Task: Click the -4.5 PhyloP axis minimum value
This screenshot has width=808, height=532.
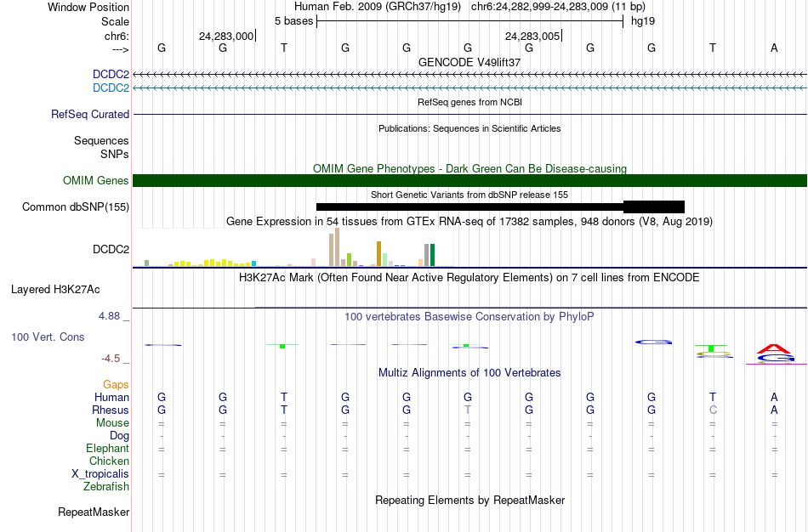Action: tap(111, 359)
